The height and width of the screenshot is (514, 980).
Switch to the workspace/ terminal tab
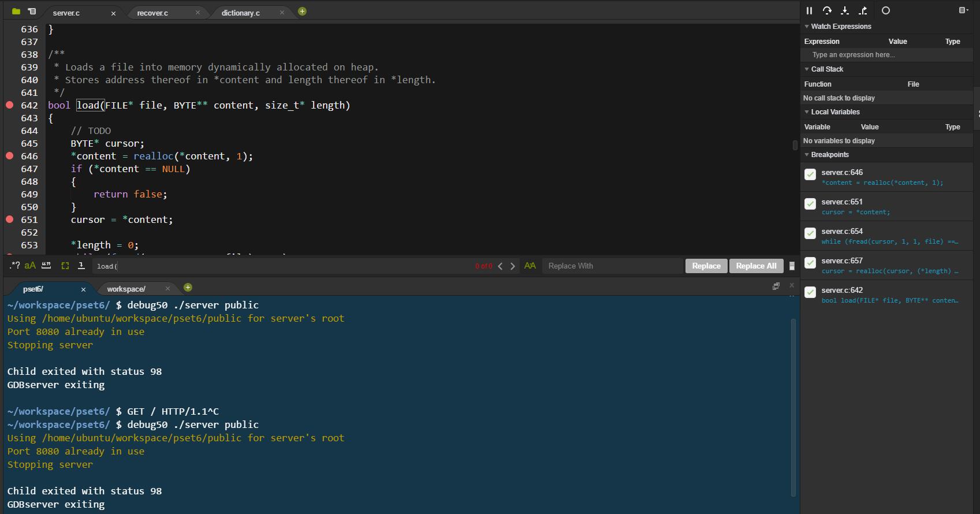126,289
